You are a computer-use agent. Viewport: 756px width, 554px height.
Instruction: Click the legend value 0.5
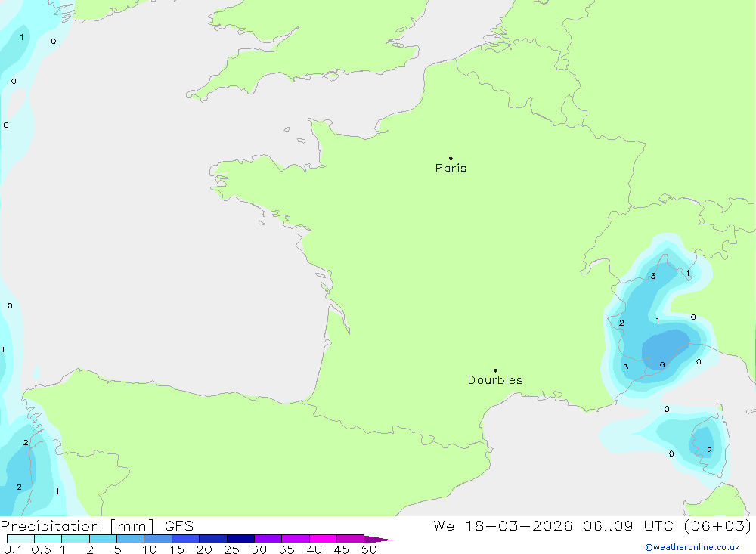point(41,549)
